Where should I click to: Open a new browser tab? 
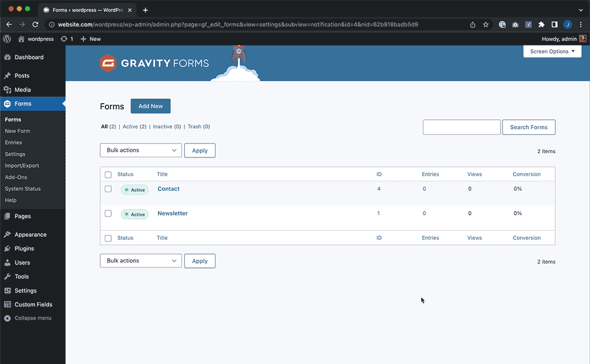point(145,10)
